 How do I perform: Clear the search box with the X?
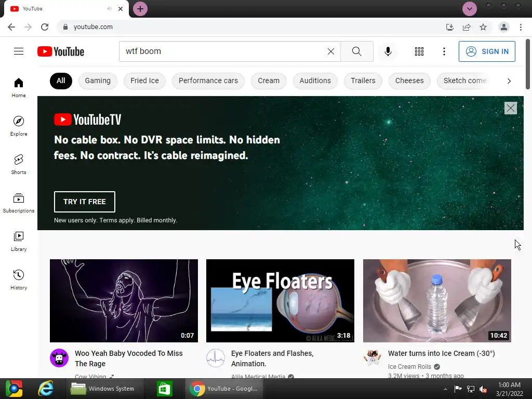(x=331, y=51)
